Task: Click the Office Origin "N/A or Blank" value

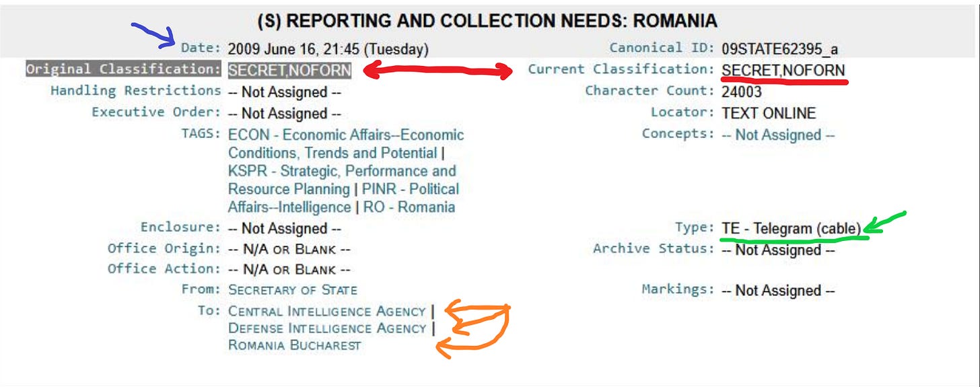Action: pyautogui.click(x=289, y=250)
